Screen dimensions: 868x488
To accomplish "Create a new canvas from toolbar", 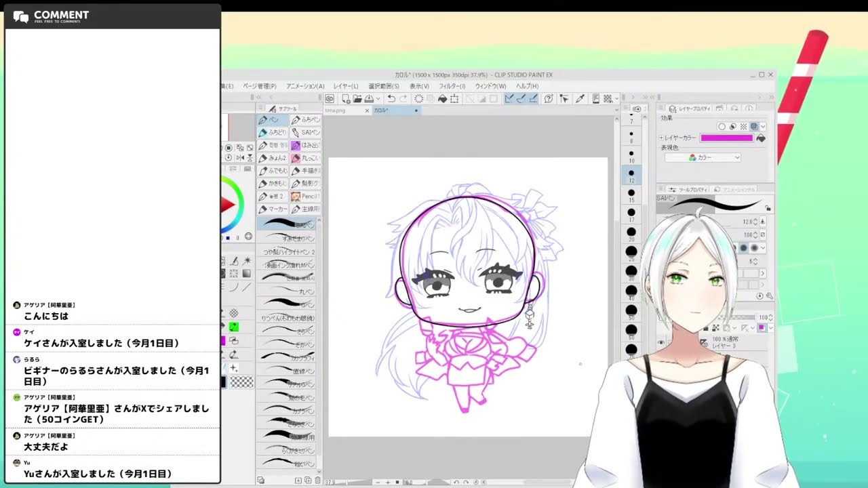I will click(346, 98).
